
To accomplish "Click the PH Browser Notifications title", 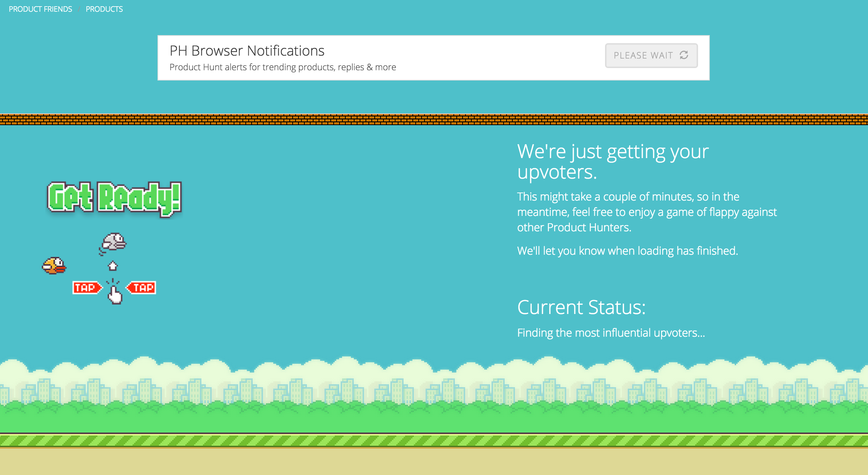I will [x=247, y=51].
